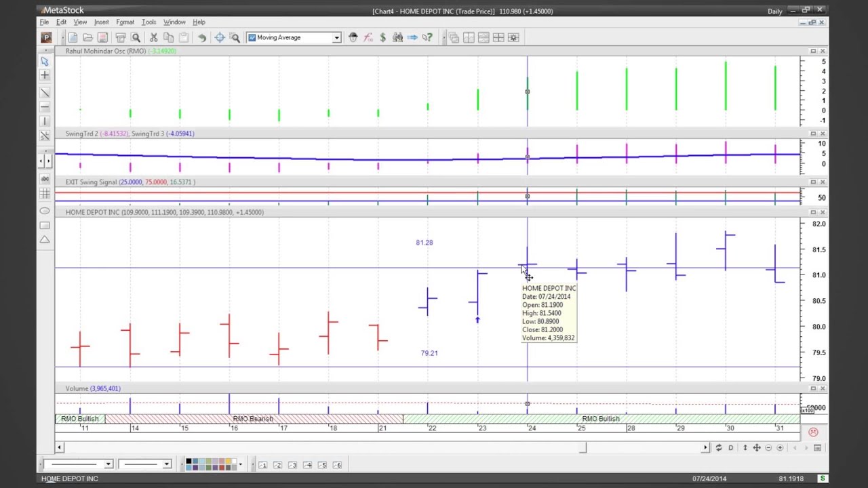868x488 pixels.
Task: Click the Undo arrow icon
Action: coord(201,37)
